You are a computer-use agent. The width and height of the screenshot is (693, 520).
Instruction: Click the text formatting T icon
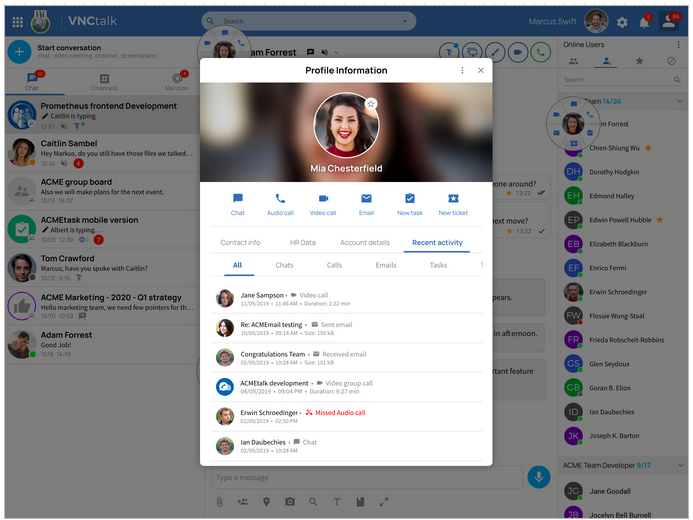tap(337, 502)
